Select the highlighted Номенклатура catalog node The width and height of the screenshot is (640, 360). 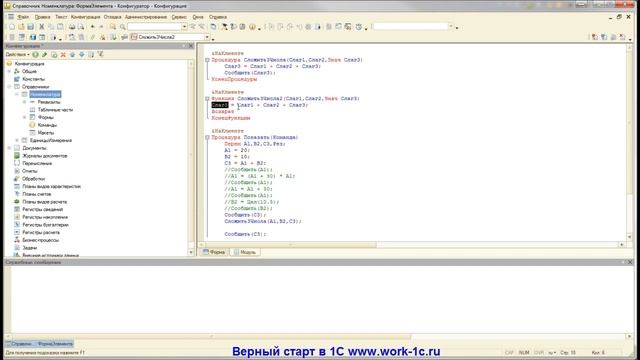[45, 94]
